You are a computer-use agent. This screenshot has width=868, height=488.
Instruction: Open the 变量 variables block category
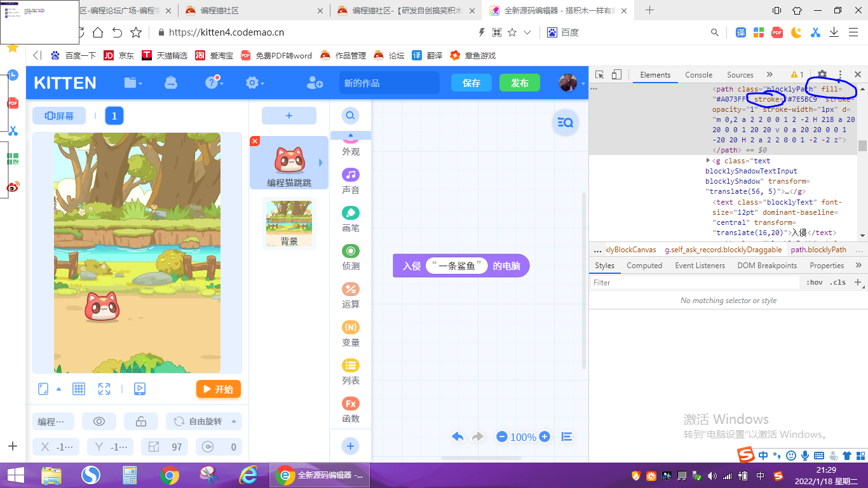351,333
